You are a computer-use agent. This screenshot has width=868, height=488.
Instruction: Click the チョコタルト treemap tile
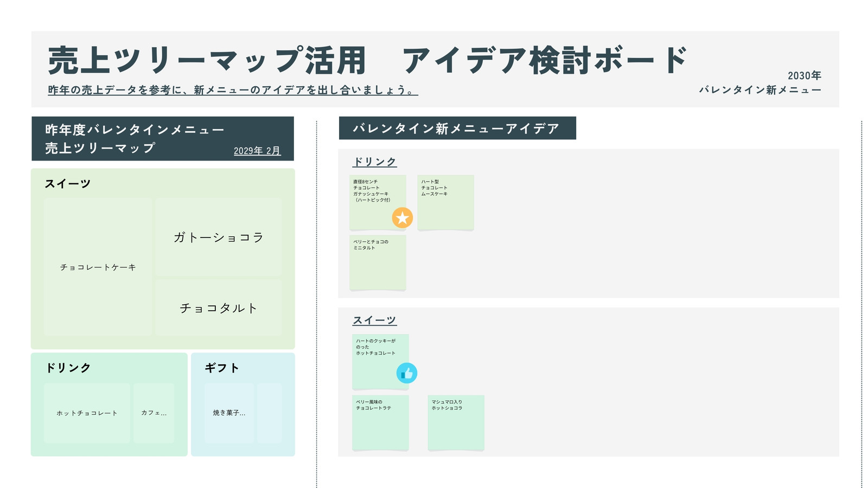(219, 308)
